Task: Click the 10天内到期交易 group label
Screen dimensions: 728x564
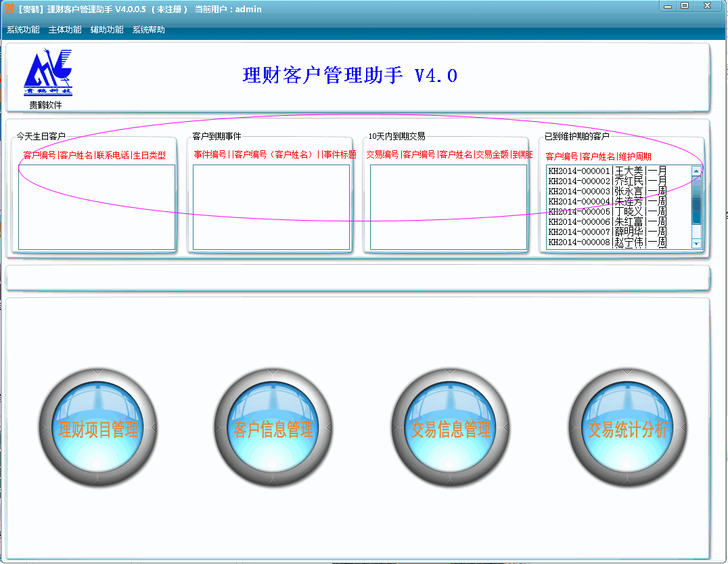Action: (396, 136)
